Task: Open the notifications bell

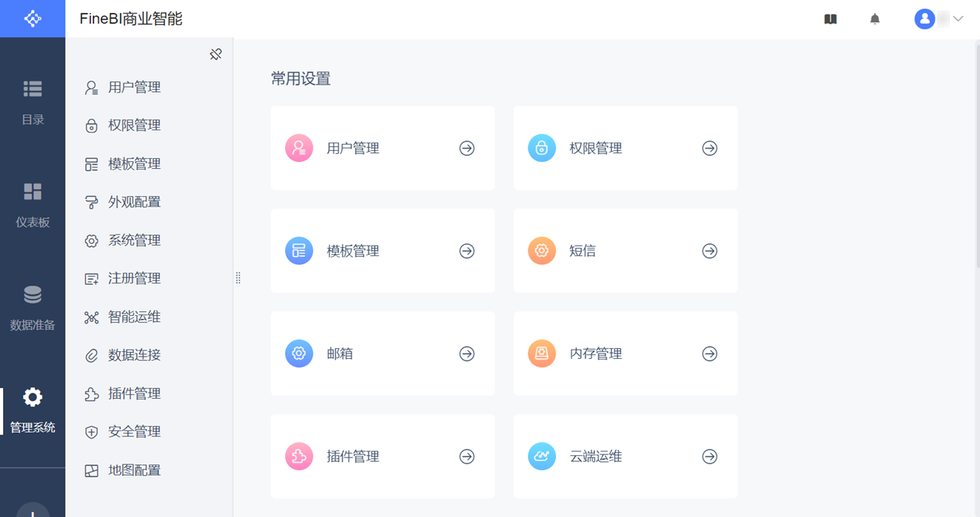Action: (x=874, y=20)
